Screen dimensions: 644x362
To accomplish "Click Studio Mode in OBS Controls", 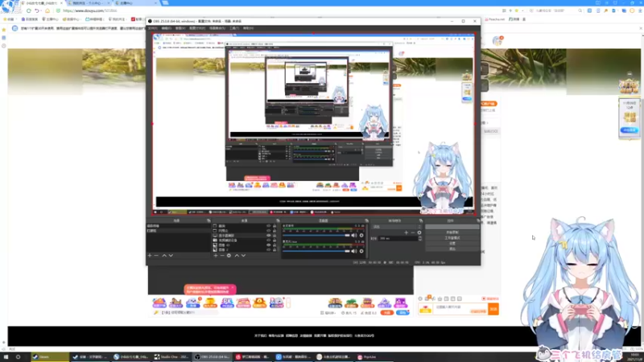I will click(x=452, y=238).
